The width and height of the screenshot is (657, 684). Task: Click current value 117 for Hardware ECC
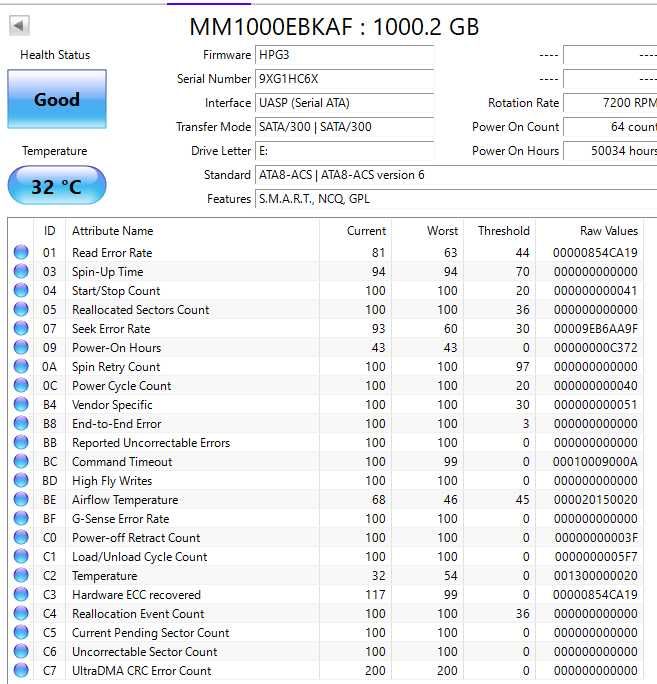tap(375, 595)
